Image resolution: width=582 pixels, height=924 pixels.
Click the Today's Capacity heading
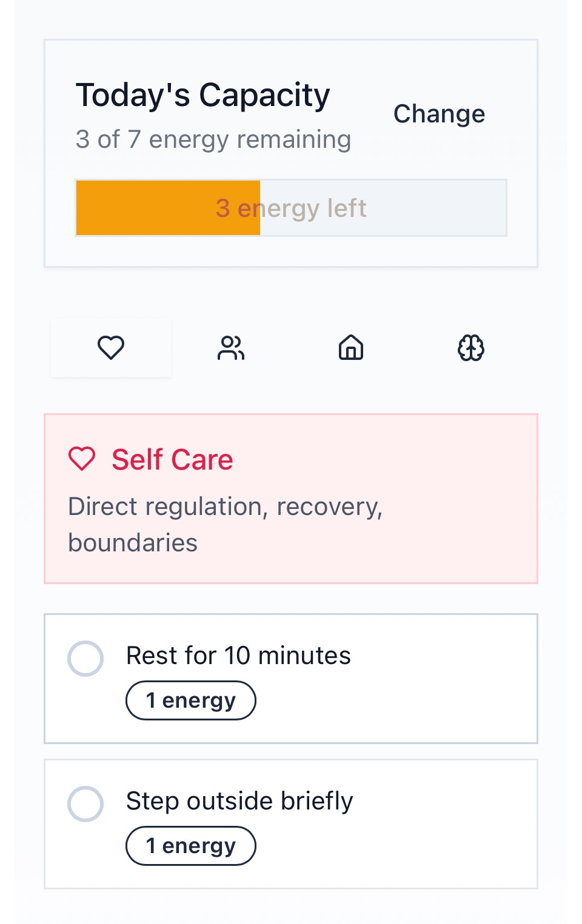[x=202, y=96]
